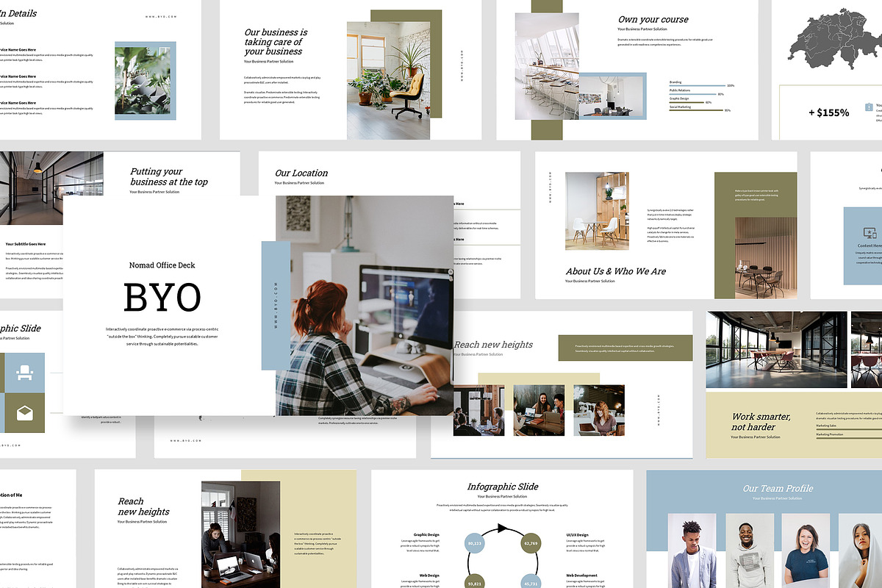Select the 45,731 blue circle
This screenshot has height=588, width=882.
pos(531,582)
